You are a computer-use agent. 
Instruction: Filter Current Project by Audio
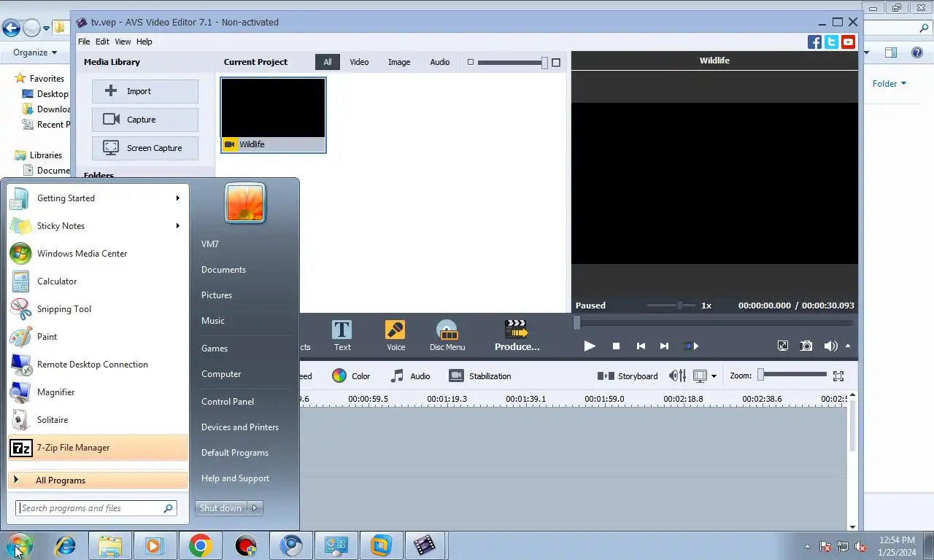[440, 62]
